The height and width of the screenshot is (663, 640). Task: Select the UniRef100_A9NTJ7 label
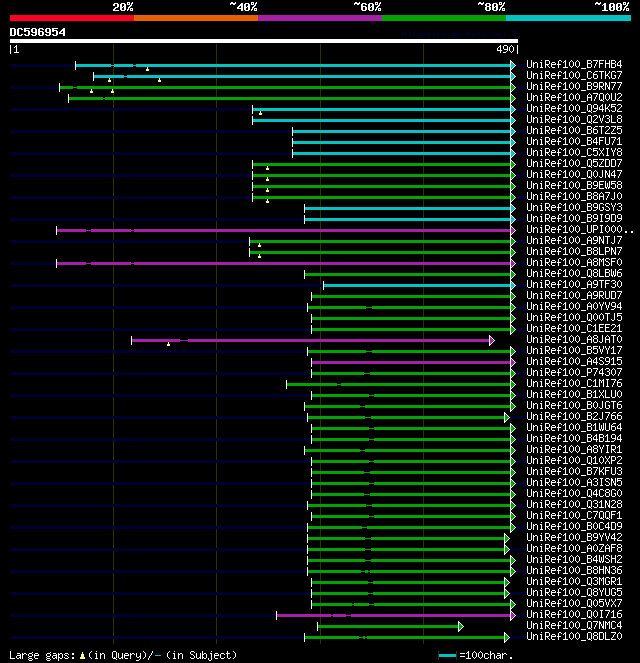(574, 240)
